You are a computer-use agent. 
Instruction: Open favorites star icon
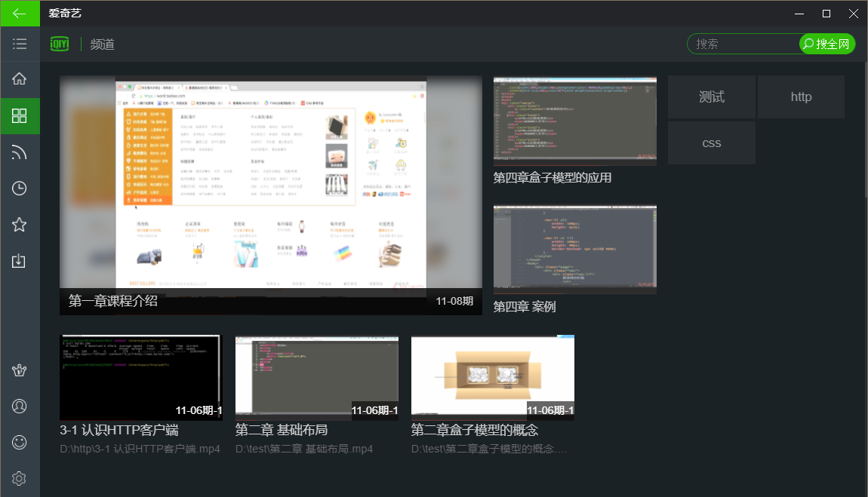(20, 225)
